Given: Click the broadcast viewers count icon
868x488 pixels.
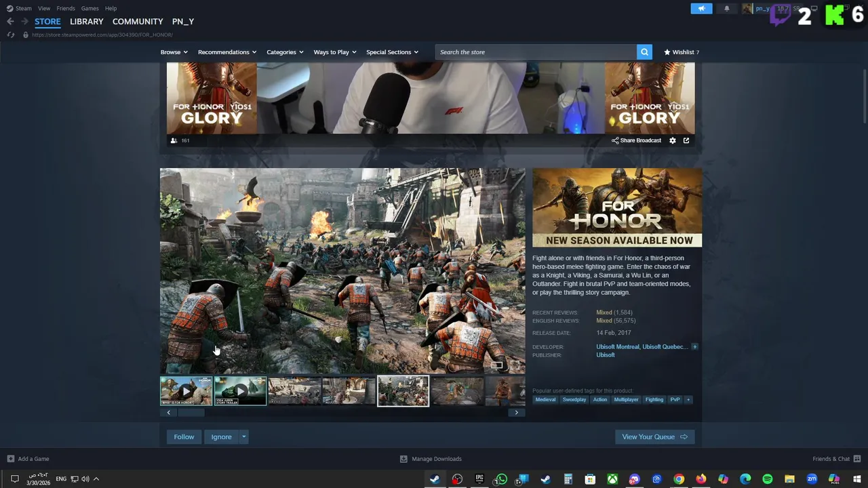Looking at the screenshot, I should coord(174,140).
